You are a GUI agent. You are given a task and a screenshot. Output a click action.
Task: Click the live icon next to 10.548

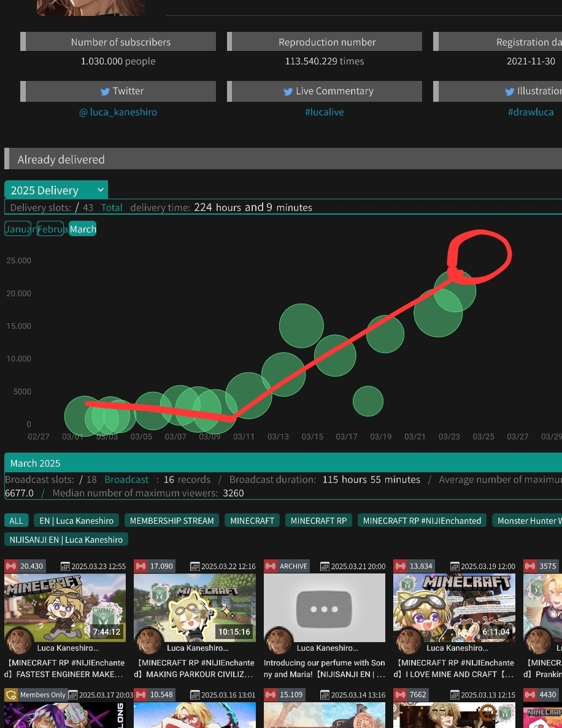pyautogui.click(x=140, y=694)
